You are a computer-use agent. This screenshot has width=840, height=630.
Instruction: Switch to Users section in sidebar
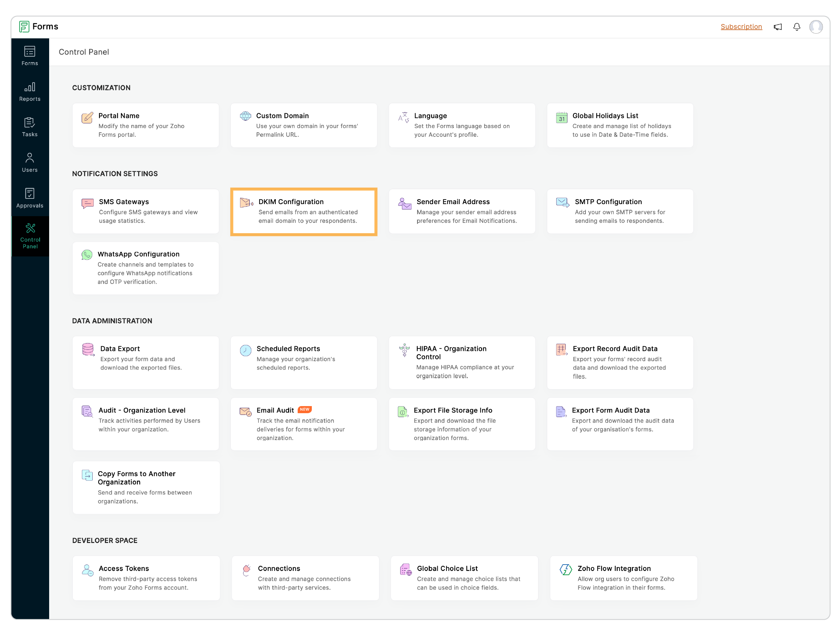[x=30, y=163]
